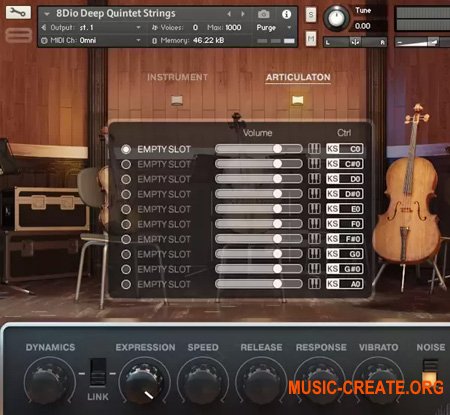
Task: Click the keyboard icon for G#0 slot
Action: click(314, 269)
